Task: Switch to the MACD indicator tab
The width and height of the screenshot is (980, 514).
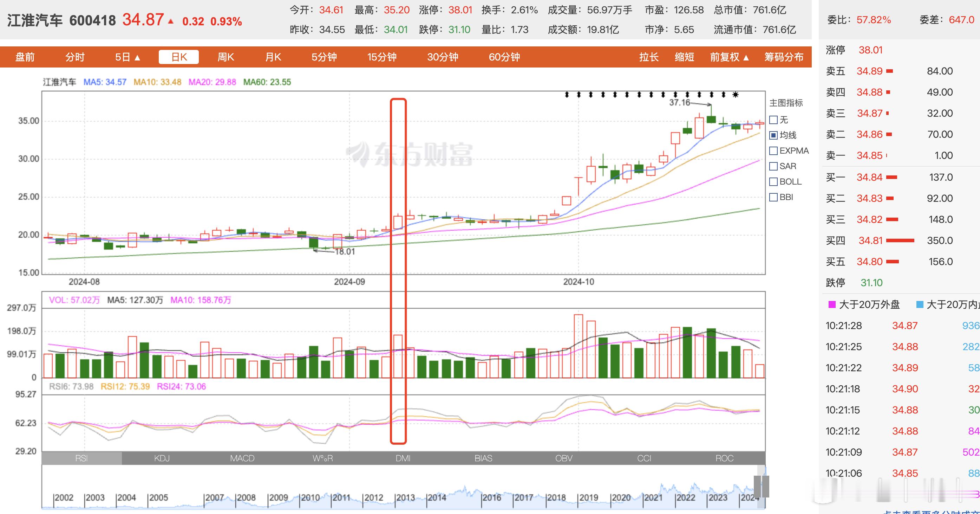Action: coord(242,458)
